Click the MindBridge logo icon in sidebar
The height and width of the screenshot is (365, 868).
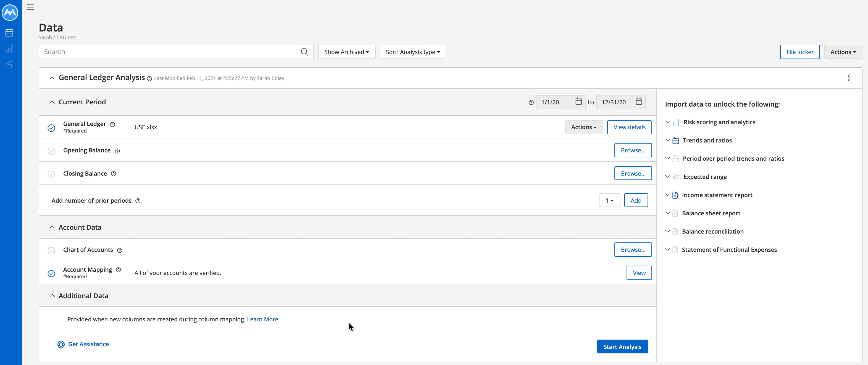click(x=10, y=12)
